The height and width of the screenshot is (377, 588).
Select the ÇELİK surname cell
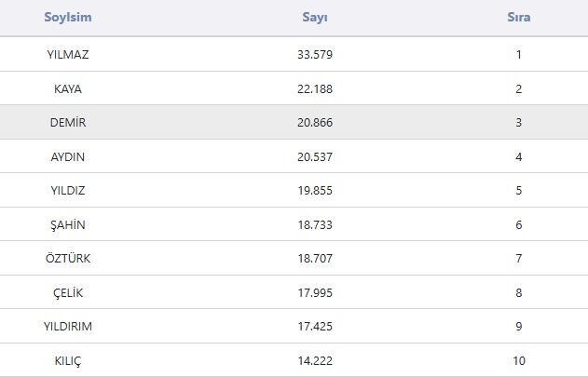point(68,292)
